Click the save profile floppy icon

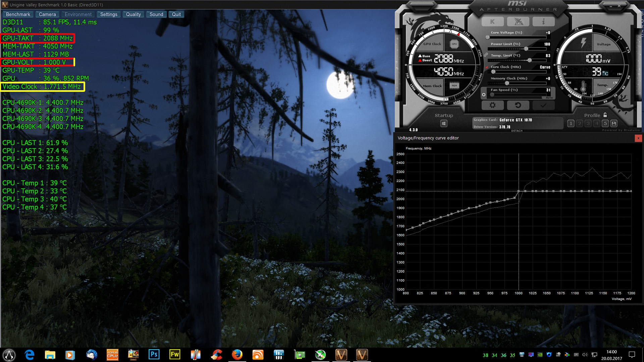coord(614,123)
